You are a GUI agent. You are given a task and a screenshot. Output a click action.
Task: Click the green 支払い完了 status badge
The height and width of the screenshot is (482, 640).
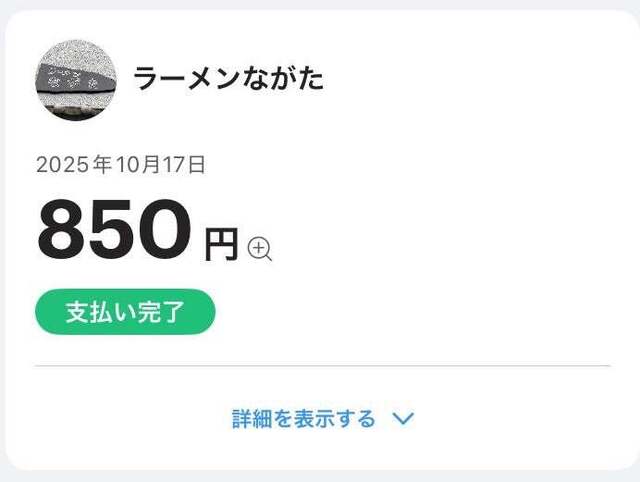tap(125, 312)
